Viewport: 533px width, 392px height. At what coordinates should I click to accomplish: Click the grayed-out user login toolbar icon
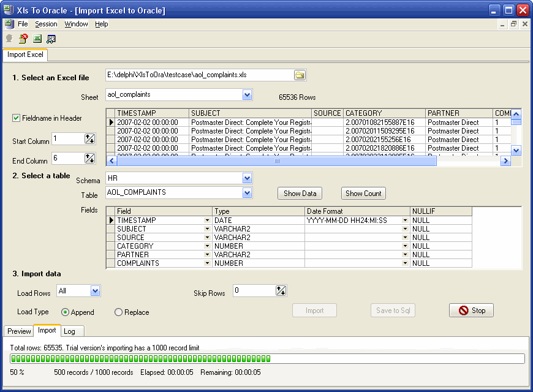(9, 39)
